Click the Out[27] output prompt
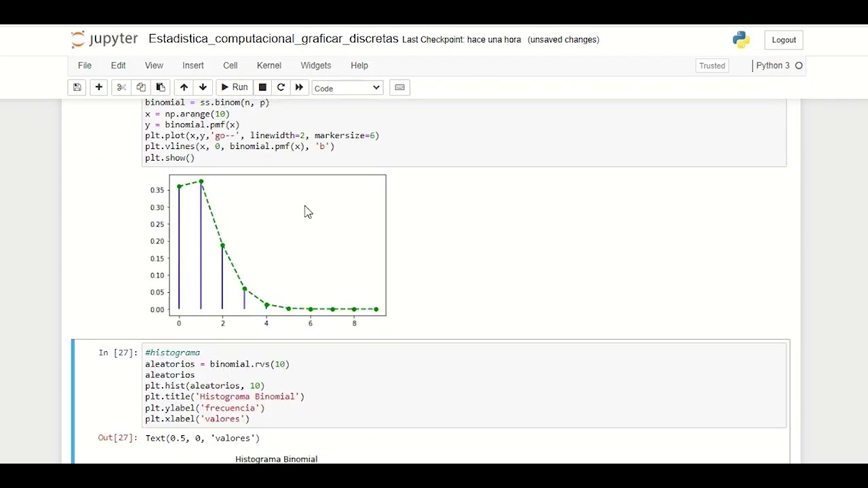 (118, 438)
